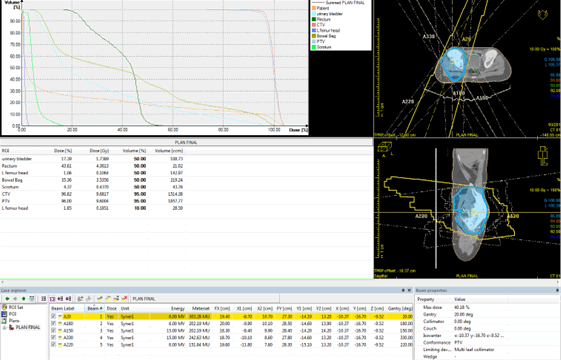
Task: Click the Scrotum bright green legend swatch
Action: coord(314,47)
